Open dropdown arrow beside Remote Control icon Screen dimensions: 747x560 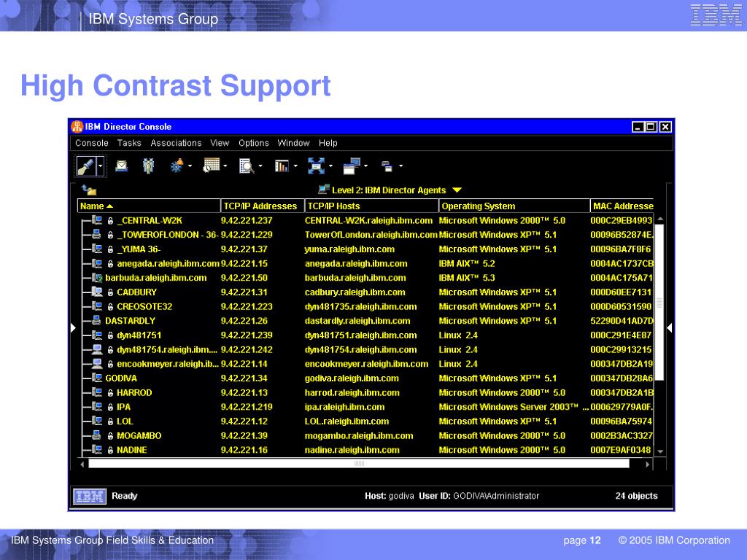[366, 166]
